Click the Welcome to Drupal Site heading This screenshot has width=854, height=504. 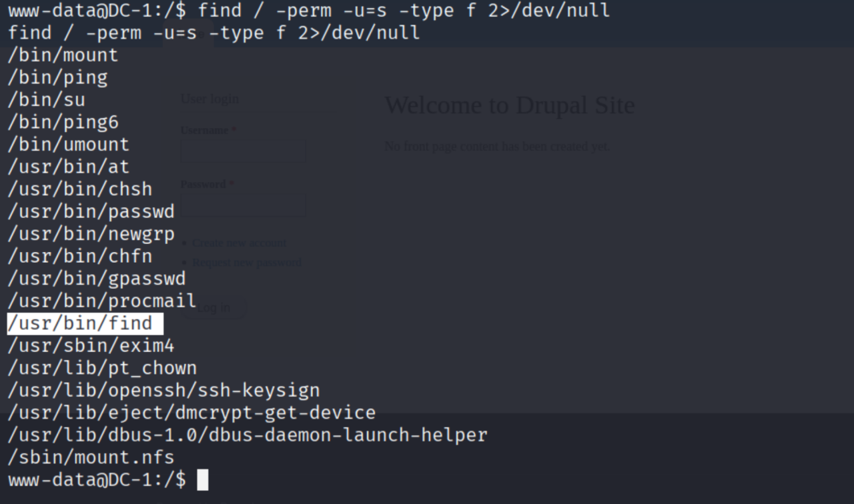coord(510,105)
